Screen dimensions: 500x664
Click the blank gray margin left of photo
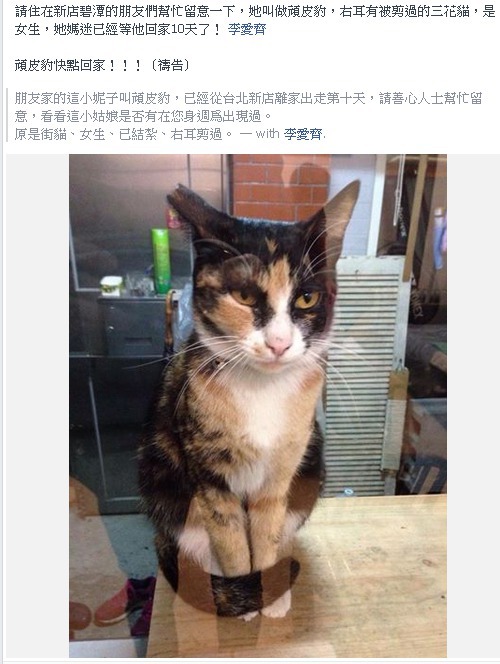38,406
